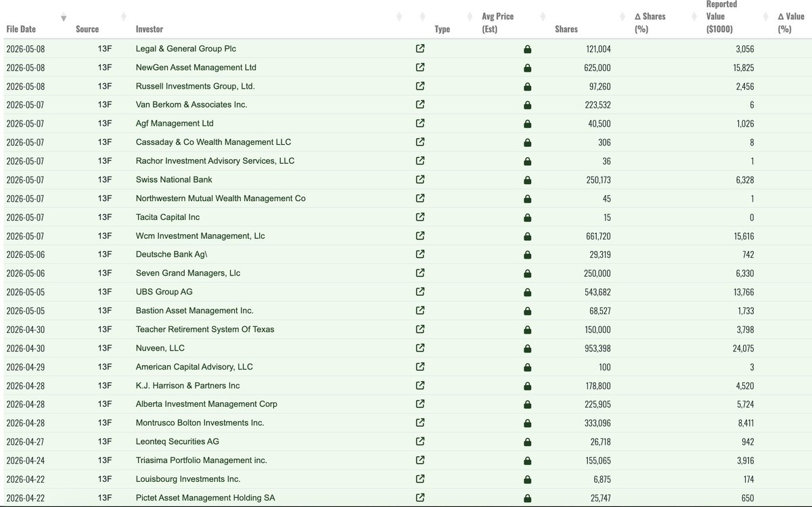Open external link icon for Leonteq Securities AG
The image size is (812, 507).
[420, 441]
